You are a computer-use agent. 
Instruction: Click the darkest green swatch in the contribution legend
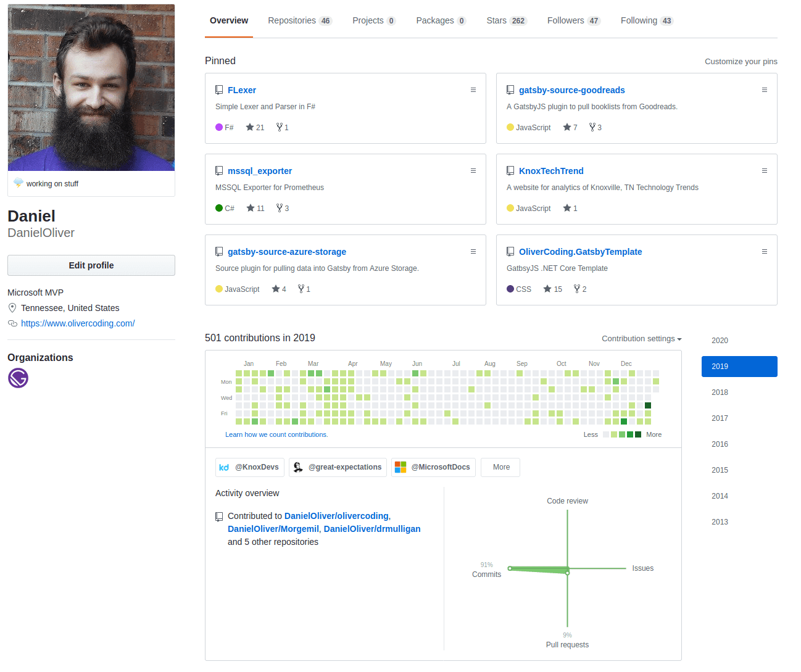coord(639,434)
